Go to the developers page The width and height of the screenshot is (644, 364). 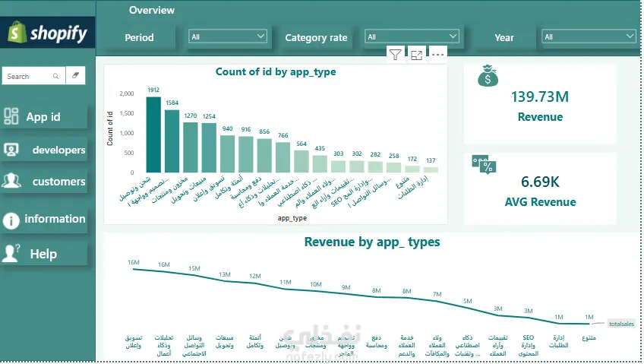point(43,150)
